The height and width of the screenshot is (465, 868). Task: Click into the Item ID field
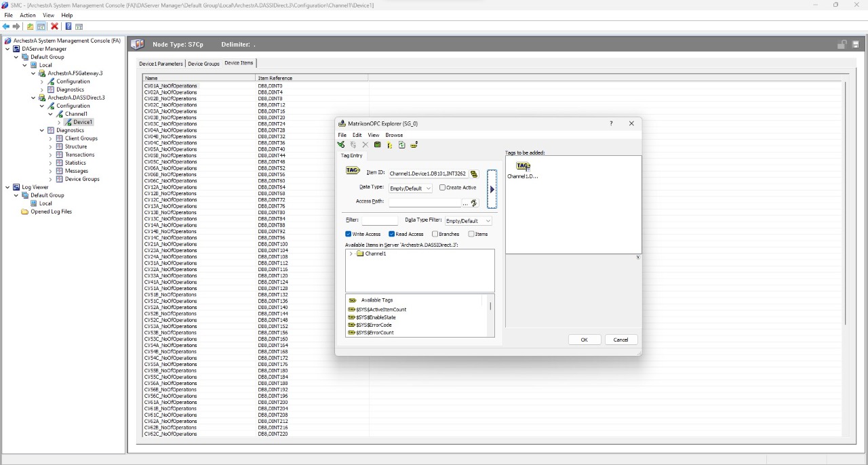(x=428, y=174)
